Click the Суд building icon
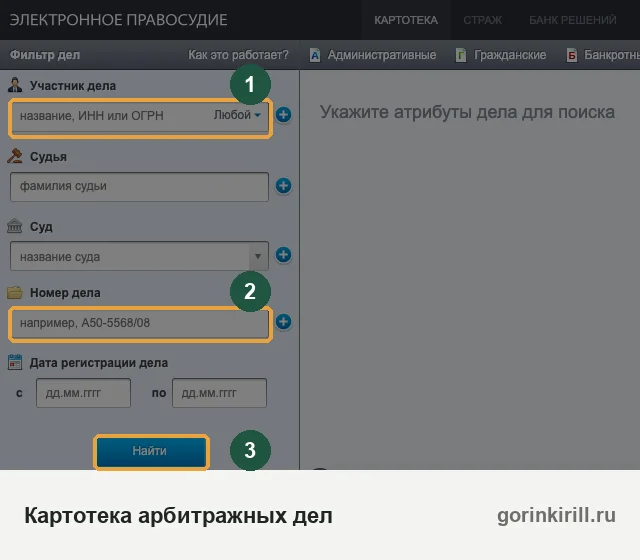 coord(15,226)
